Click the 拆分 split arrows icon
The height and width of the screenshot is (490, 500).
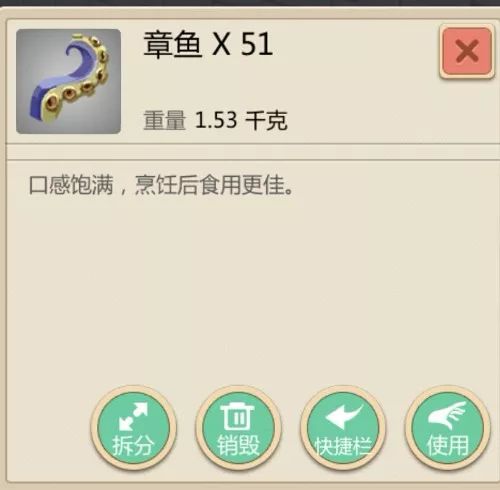(x=133, y=416)
